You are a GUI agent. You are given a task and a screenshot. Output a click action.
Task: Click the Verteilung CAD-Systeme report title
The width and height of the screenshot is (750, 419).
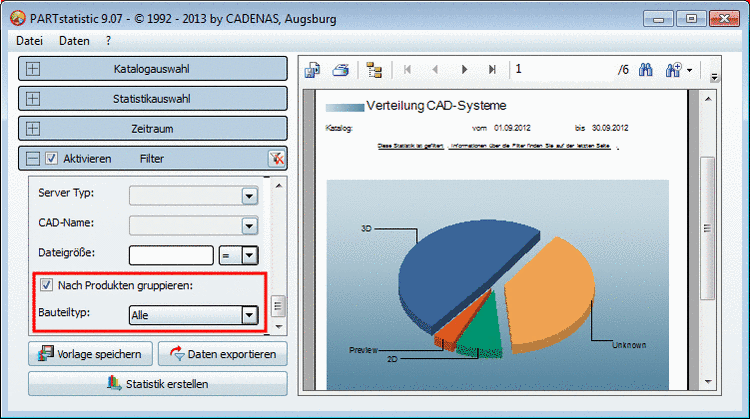(x=436, y=106)
